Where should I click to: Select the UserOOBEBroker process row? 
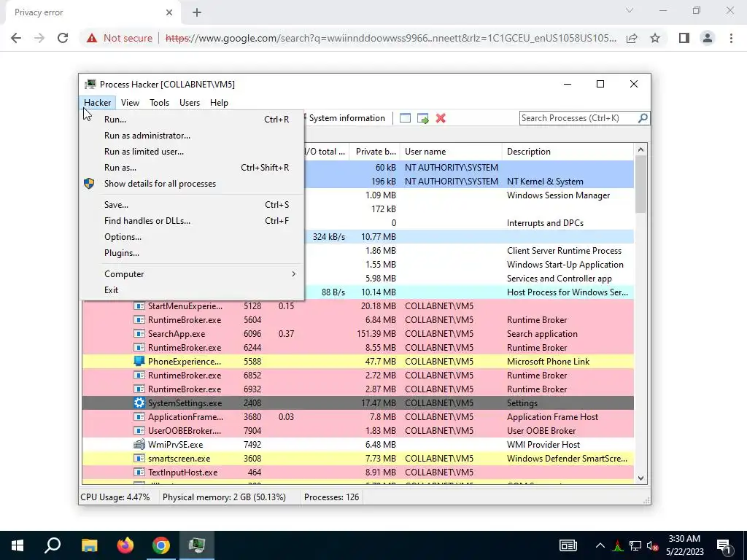[357, 430]
